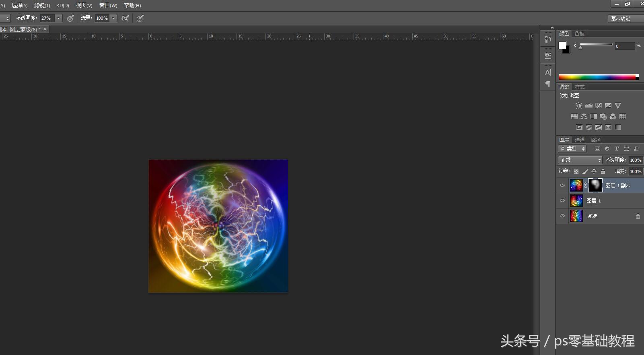Toggle lock transparent pixels

(x=576, y=171)
